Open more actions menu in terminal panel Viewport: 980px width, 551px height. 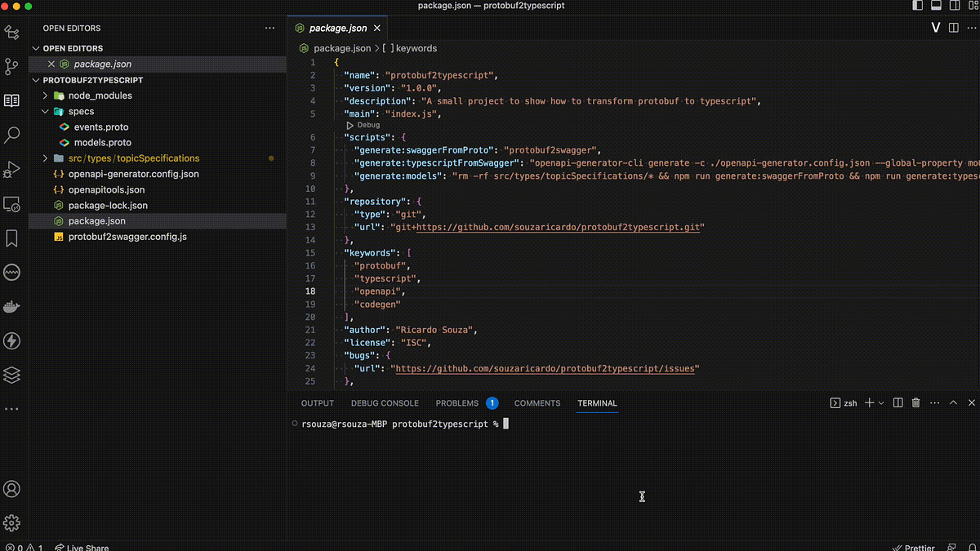tap(934, 402)
